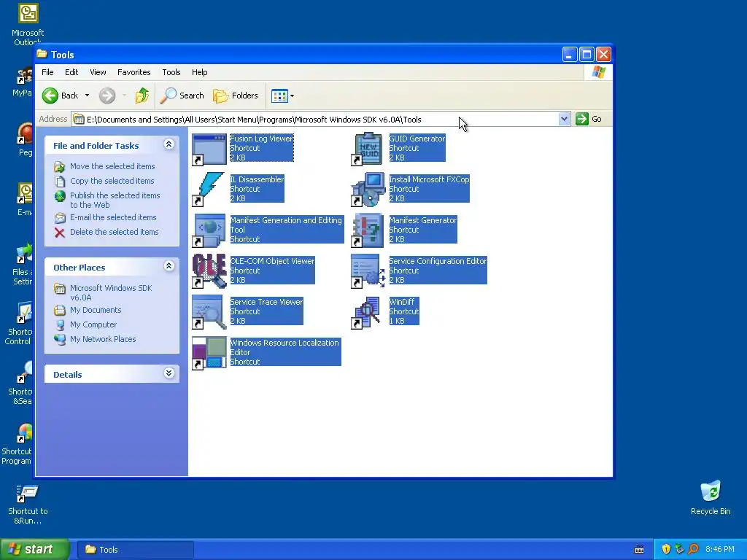This screenshot has height=560, width=747.
Task: Click the keyboard icon on the taskbar
Action: [639, 550]
